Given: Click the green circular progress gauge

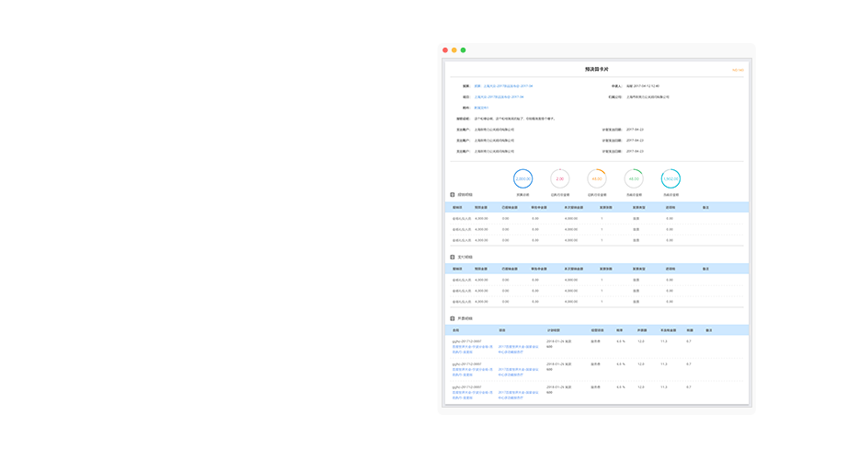Looking at the screenshot, I should click(x=633, y=179).
